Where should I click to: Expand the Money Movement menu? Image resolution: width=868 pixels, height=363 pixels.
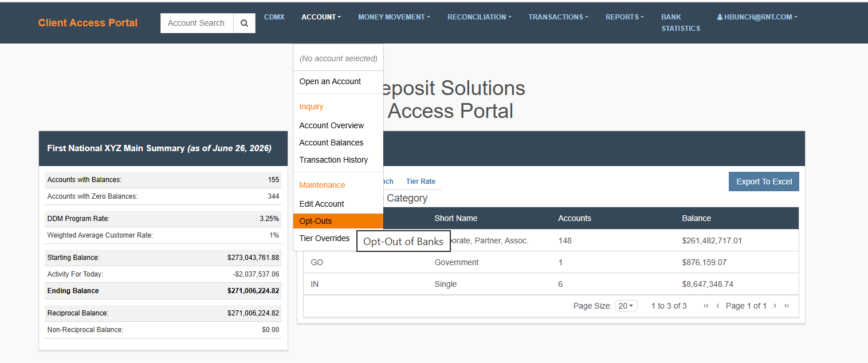394,17
